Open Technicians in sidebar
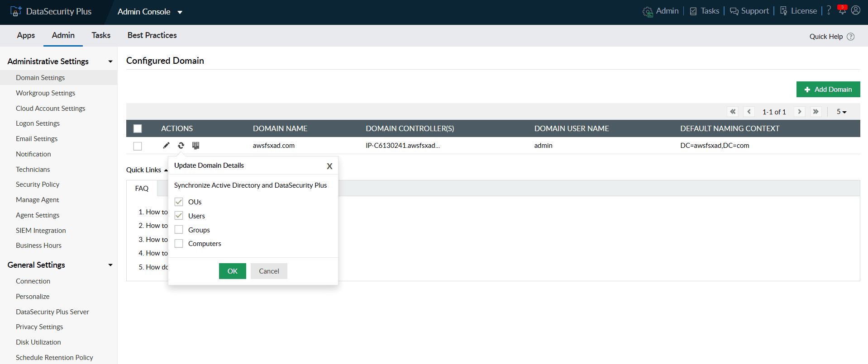The width and height of the screenshot is (868, 364). [x=33, y=170]
